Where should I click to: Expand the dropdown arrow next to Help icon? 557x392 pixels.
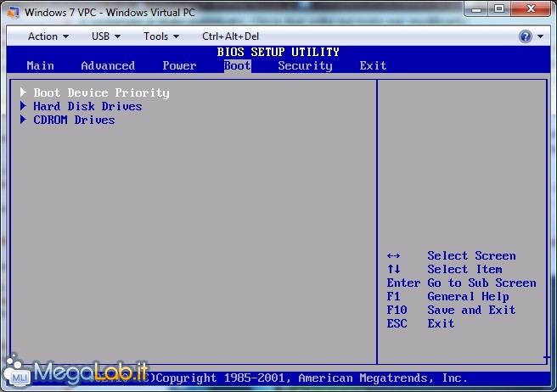[x=540, y=36]
